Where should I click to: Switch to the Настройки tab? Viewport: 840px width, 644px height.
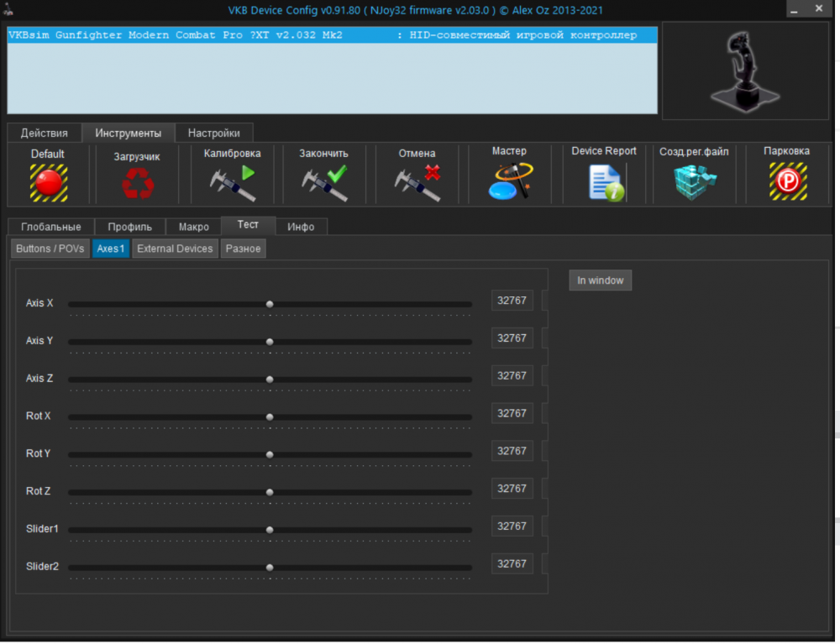click(x=213, y=133)
